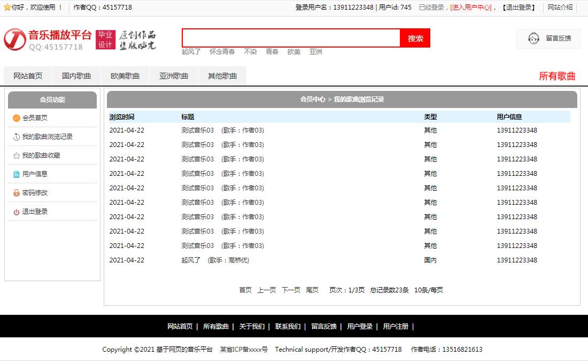
Task: Open 会员首页 in sidebar
Action: (x=35, y=118)
